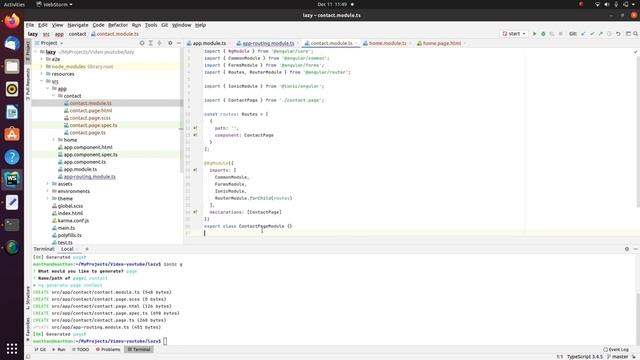The width and height of the screenshot is (640, 360).
Task: Expand the resources folder
Action: pyautogui.click(x=42, y=74)
